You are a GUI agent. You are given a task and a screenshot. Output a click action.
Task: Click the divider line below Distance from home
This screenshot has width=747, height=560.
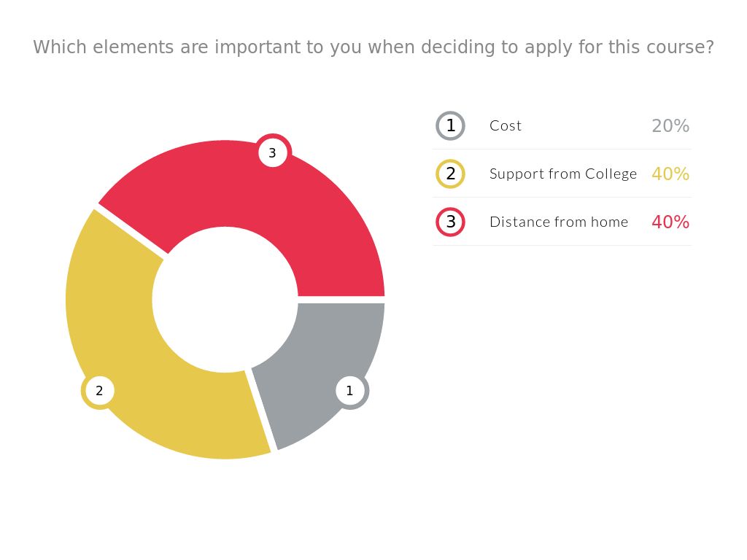coord(562,246)
